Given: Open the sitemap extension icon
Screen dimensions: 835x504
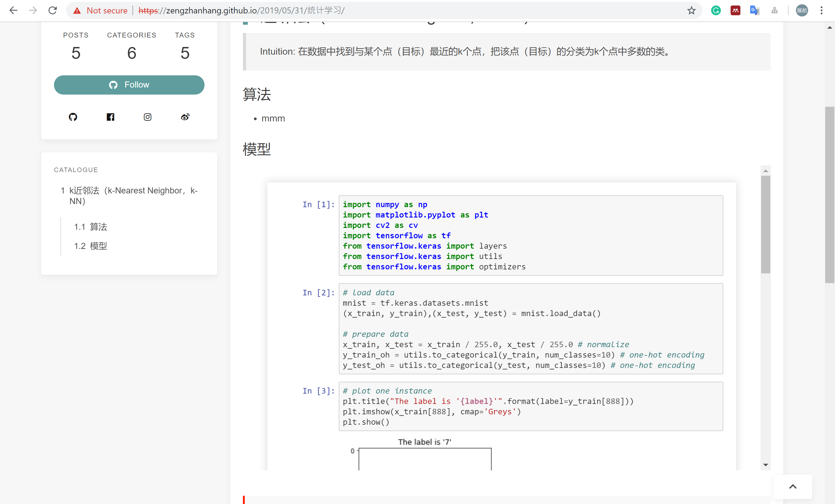Looking at the screenshot, I should [774, 10].
